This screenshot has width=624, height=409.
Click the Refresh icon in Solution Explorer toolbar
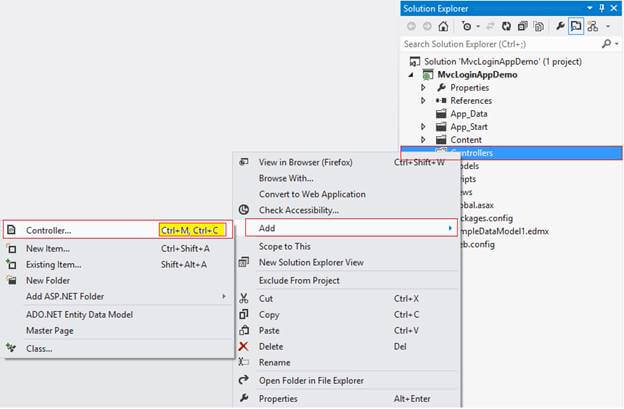click(x=506, y=26)
